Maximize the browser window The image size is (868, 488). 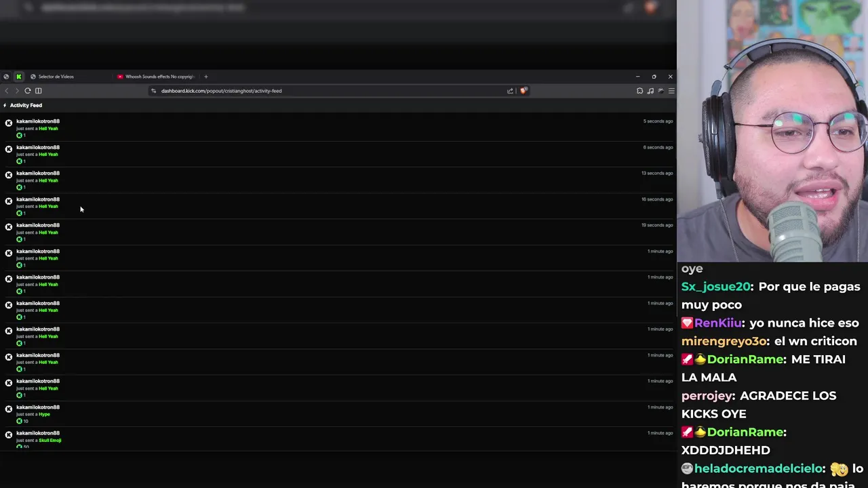(654, 77)
